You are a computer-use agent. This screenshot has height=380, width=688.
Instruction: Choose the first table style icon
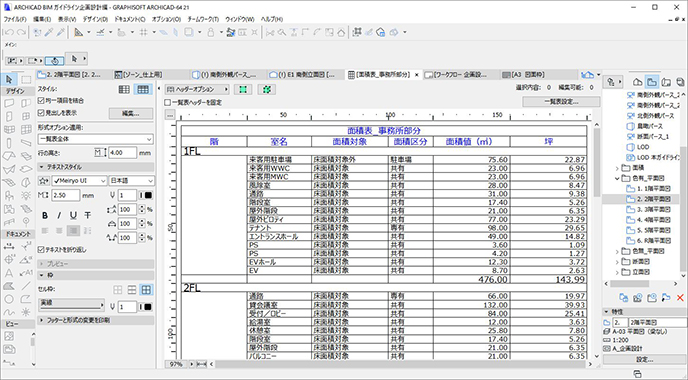point(124,90)
